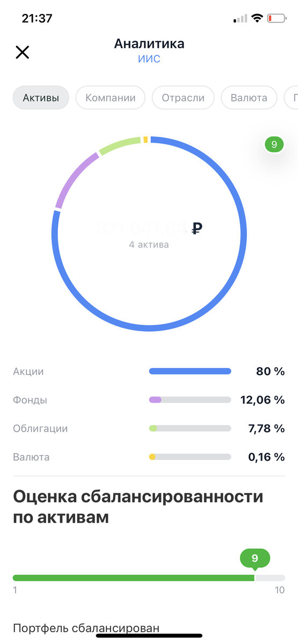This screenshot has height=644, width=298.
Task: Tap the battery icon in the status bar
Action: 277,18
